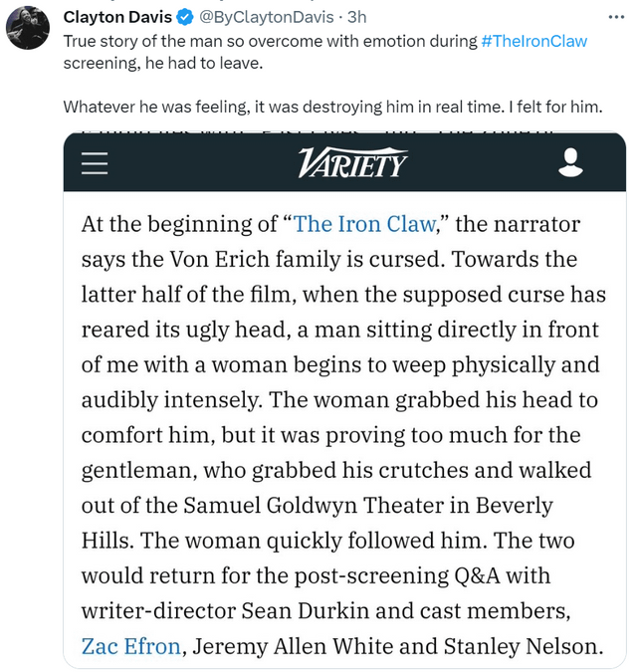Open the #TheIronClaw hashtag
The height and width of the screenshot is (672, 637).
[x=535, y=41]
